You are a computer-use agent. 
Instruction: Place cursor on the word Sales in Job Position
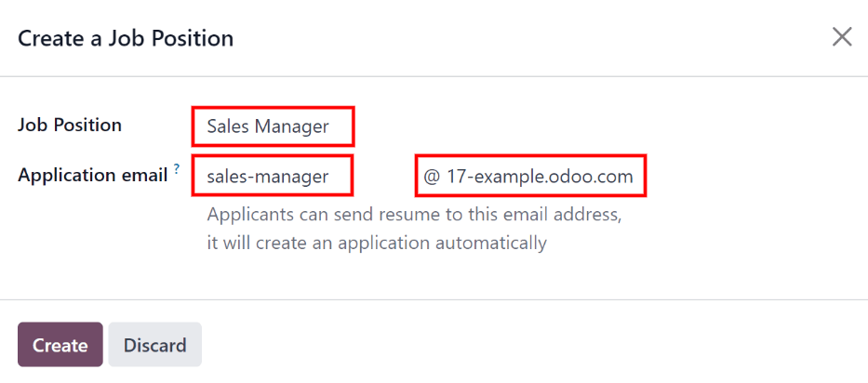point(228,127)
